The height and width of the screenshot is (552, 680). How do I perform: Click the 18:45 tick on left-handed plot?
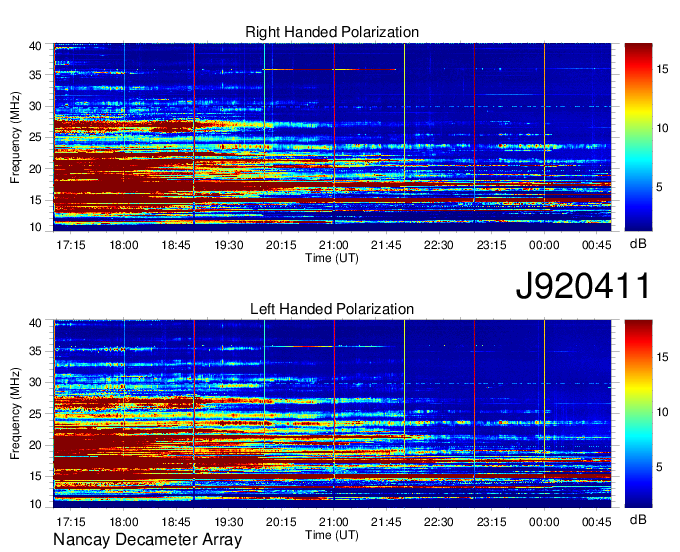click(x=176, y=522)
